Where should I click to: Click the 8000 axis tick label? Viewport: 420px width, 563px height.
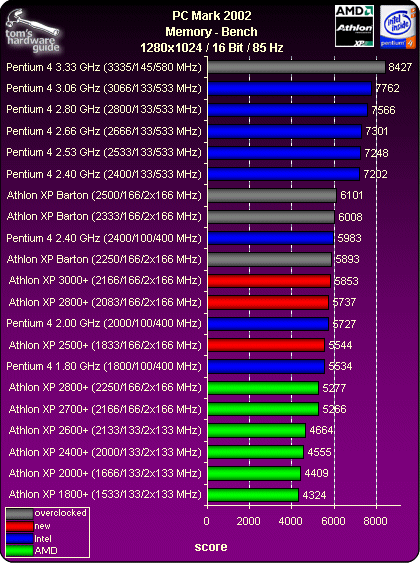(x=375, y=521)
